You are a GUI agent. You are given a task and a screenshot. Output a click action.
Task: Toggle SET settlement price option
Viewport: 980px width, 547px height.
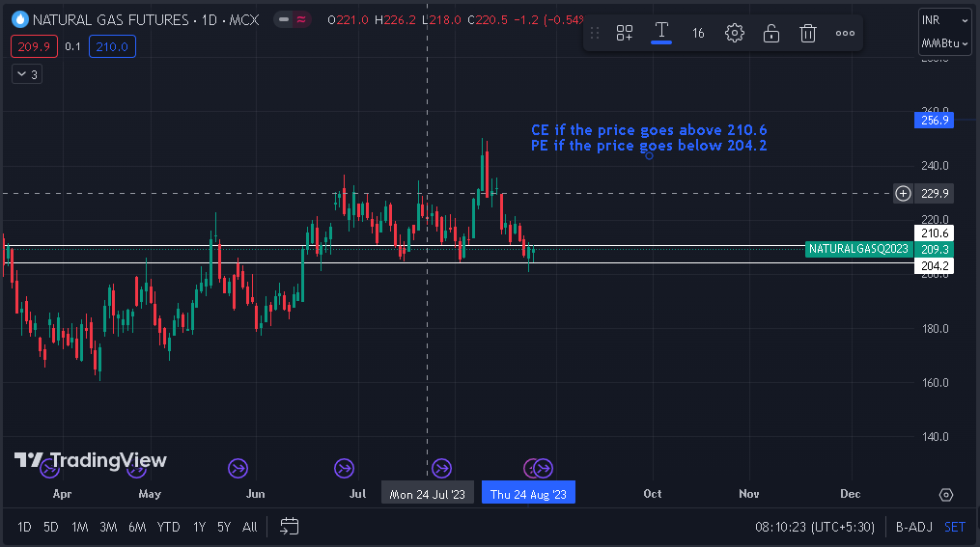954,527
